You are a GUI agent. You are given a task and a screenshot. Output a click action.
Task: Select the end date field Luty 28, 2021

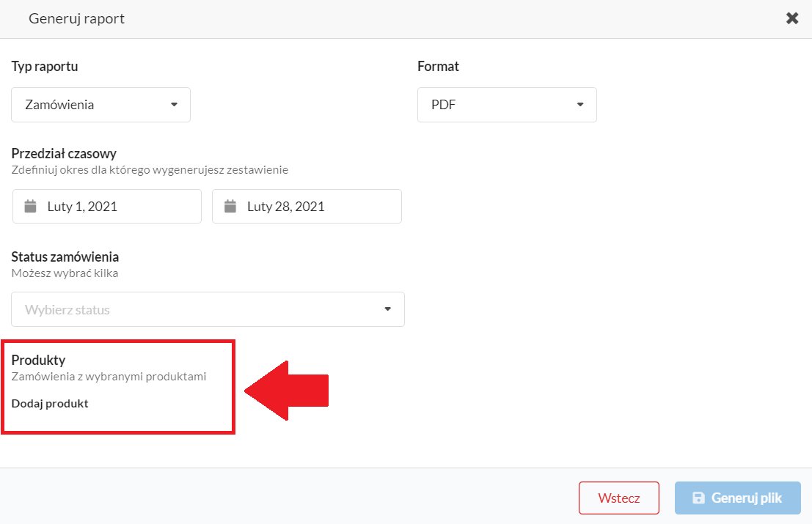[x=307, y=207]
